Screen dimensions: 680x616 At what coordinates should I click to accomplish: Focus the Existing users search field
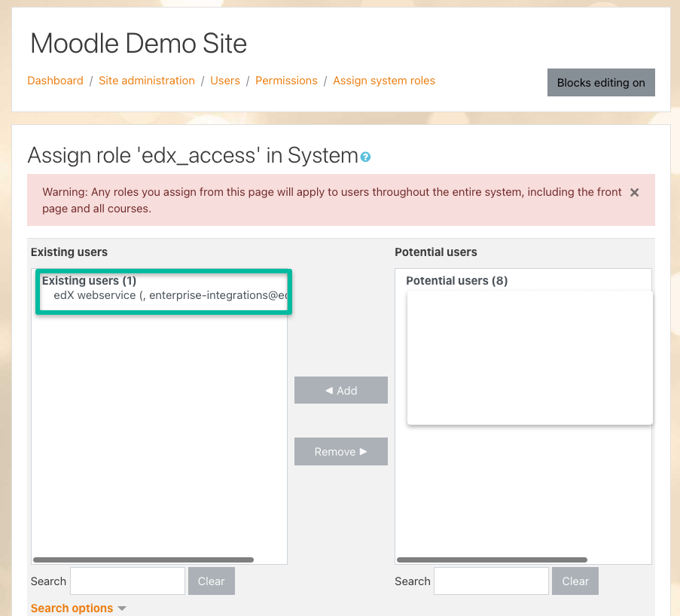coord(127,581)
